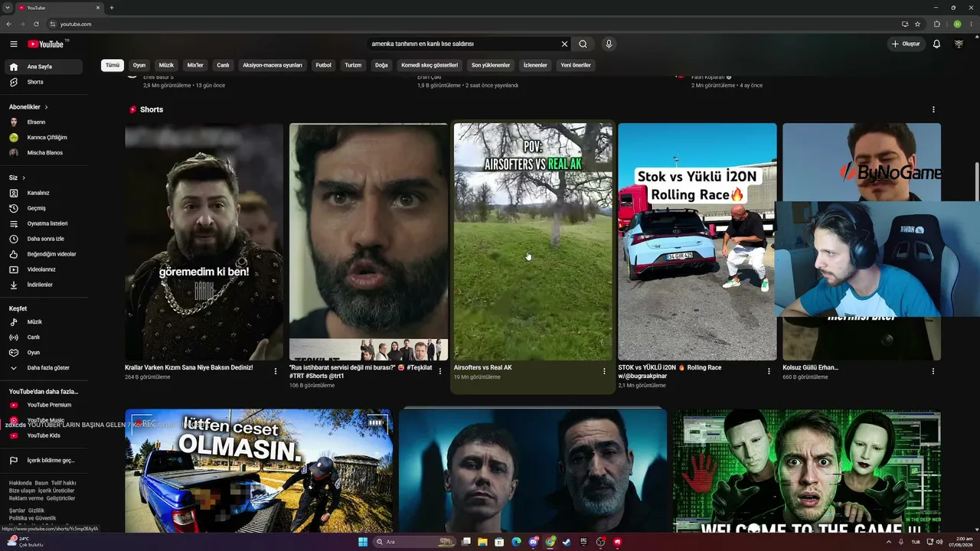Open Steam from the taskbar
Viewport: 980px width, 551px height.
pos(567,542)
